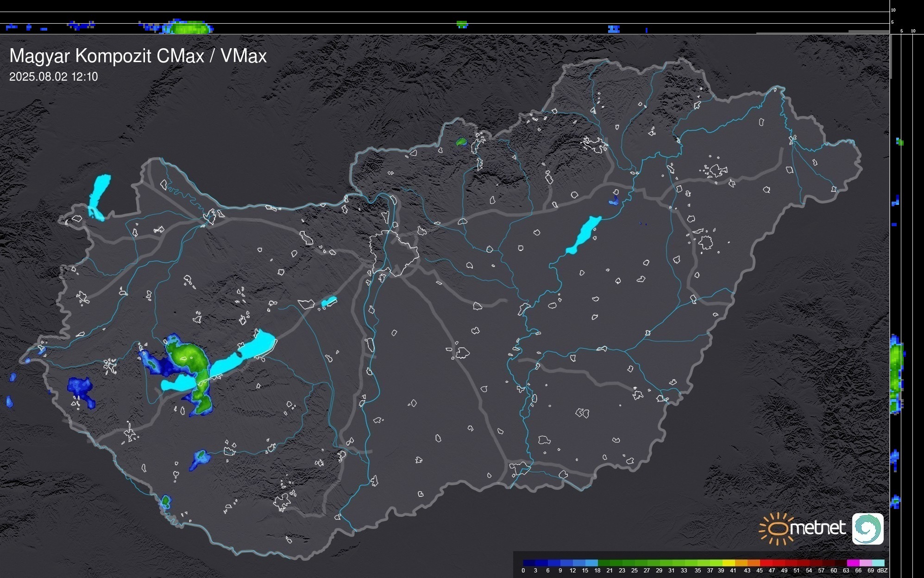The width and height of the screenshot is (924, 578).
Task: Click the magenta 63 dBZ legend swatch
Action: click(853, 563)
